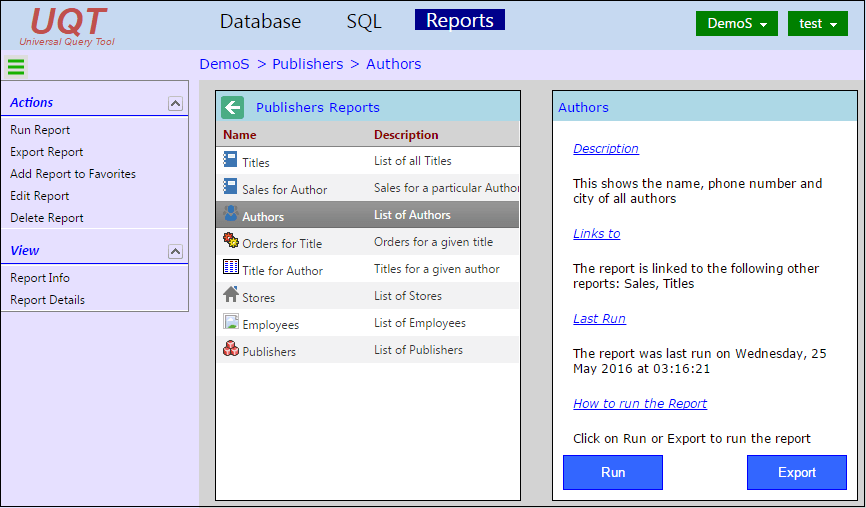Choose Run Report in Actions

[40, 130]
